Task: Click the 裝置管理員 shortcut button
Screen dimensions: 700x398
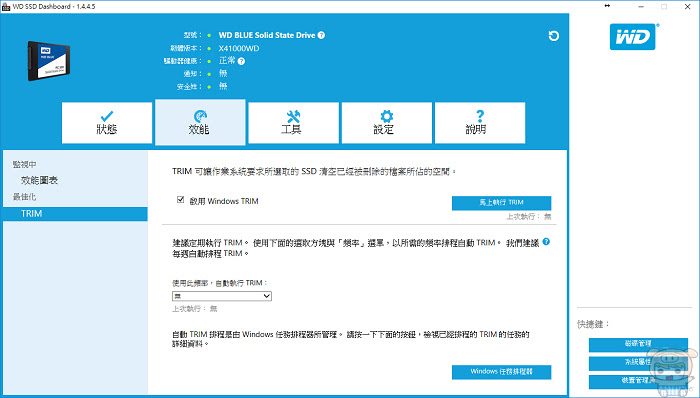Action: coord(638,381)
